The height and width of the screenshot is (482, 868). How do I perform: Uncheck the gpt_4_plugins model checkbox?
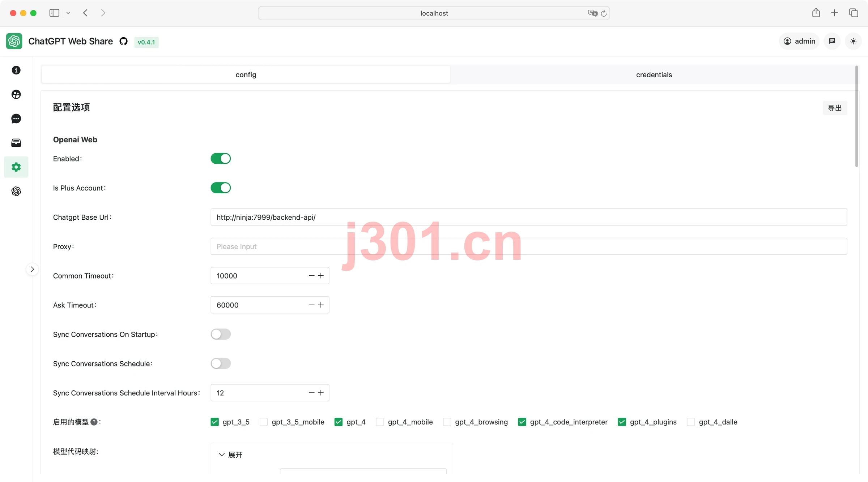click(622, 422)
